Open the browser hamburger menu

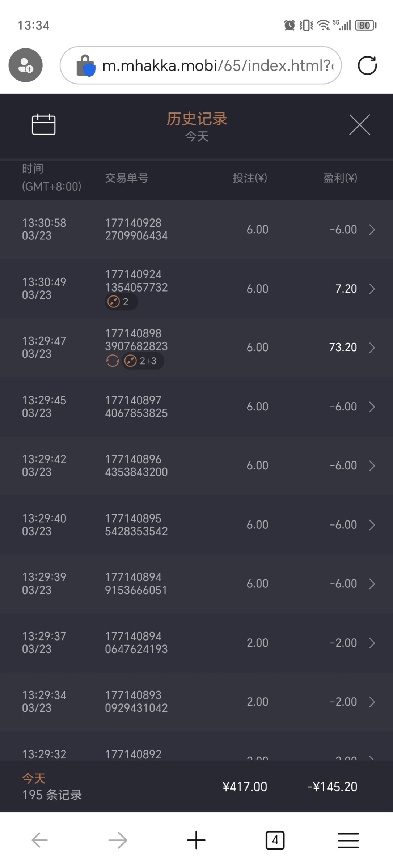click(348, 840)
